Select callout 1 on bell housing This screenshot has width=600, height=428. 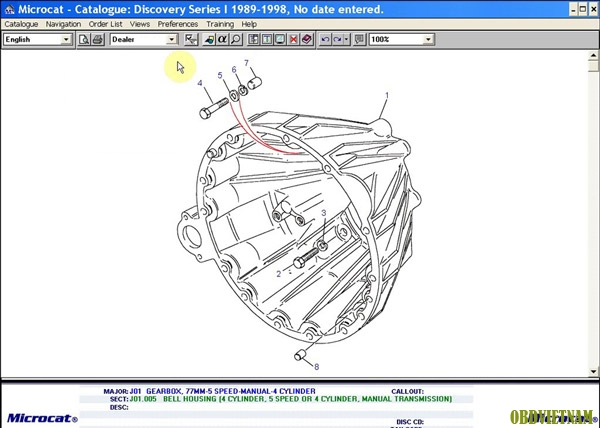[387, 95]
